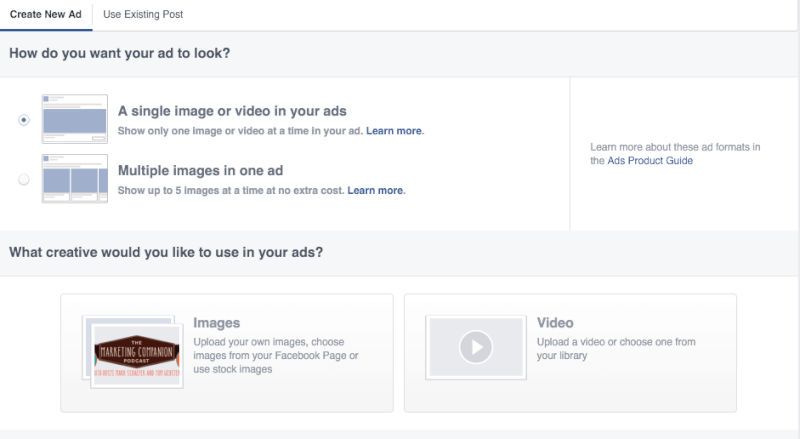The height and width of the screenshot is (439, 800).
Task: Open the Use Existing Post tab
Action: click(143, 15)
